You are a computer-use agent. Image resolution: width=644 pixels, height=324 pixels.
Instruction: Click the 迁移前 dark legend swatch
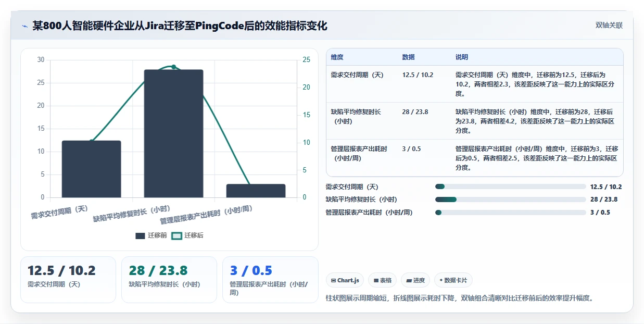click(140, 236)
